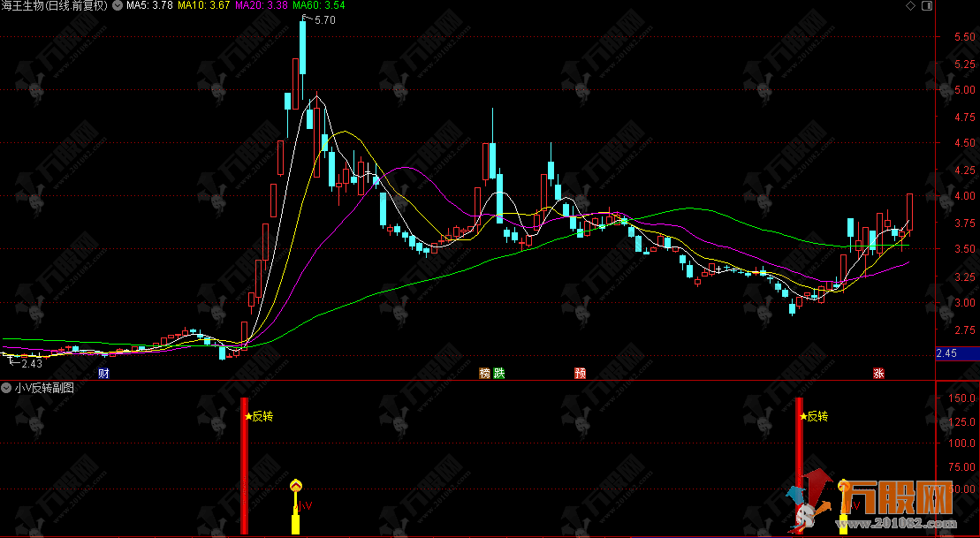Toggle the side panel layout icon
This screenshot has width=980, height=538.
tap(926, 6)
